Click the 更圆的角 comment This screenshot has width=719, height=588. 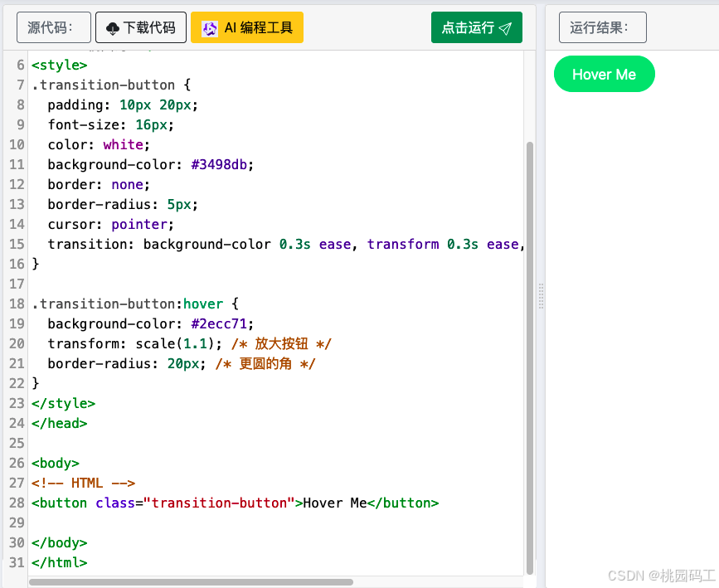click(265, 364)
